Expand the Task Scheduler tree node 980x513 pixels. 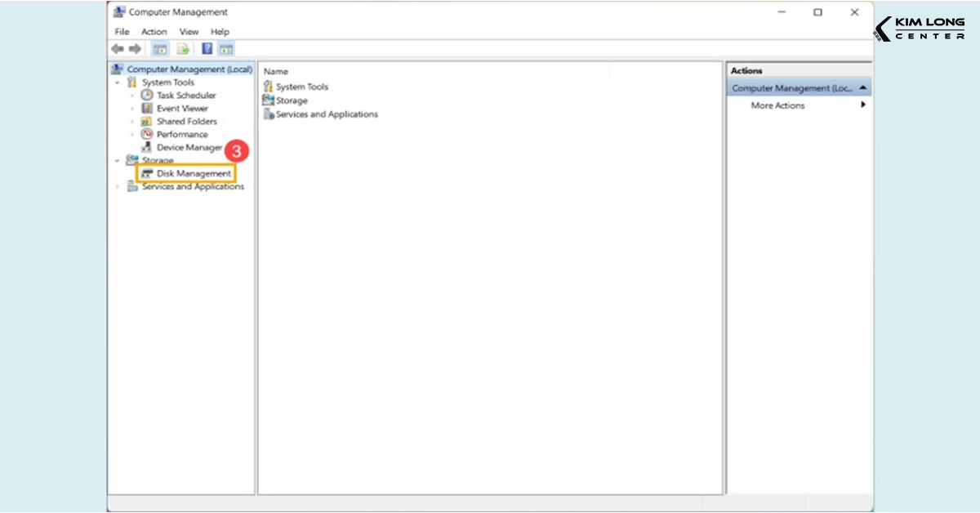pos(132,96)
